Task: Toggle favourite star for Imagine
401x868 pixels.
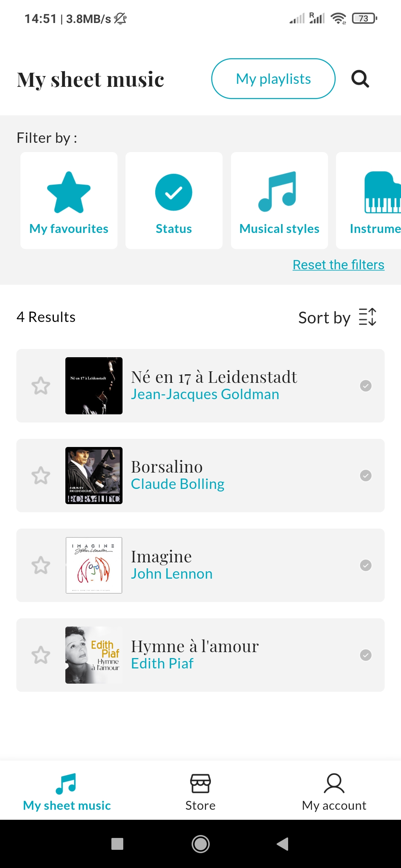Action: (41, 565)
